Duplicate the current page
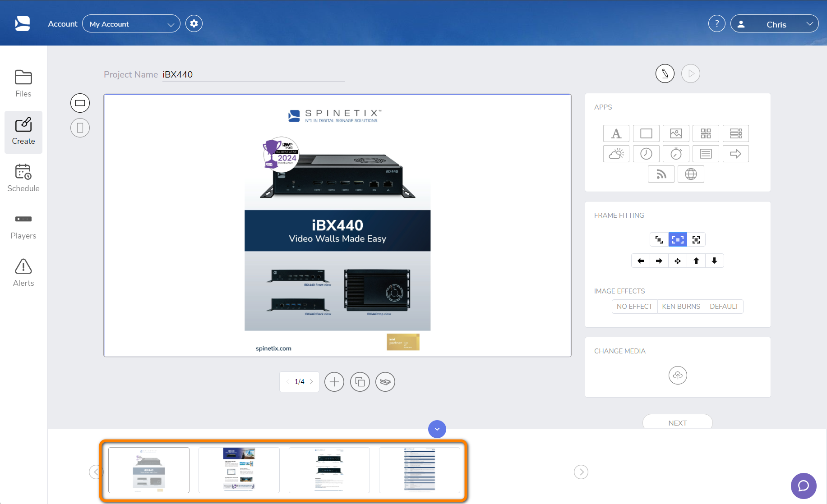827x504 pixels. click(360, 382)
